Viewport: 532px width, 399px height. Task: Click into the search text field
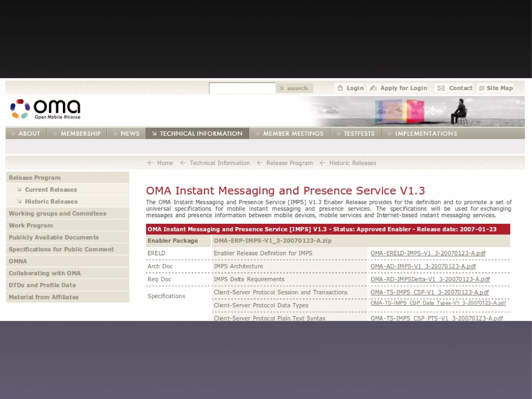point(242,88)
